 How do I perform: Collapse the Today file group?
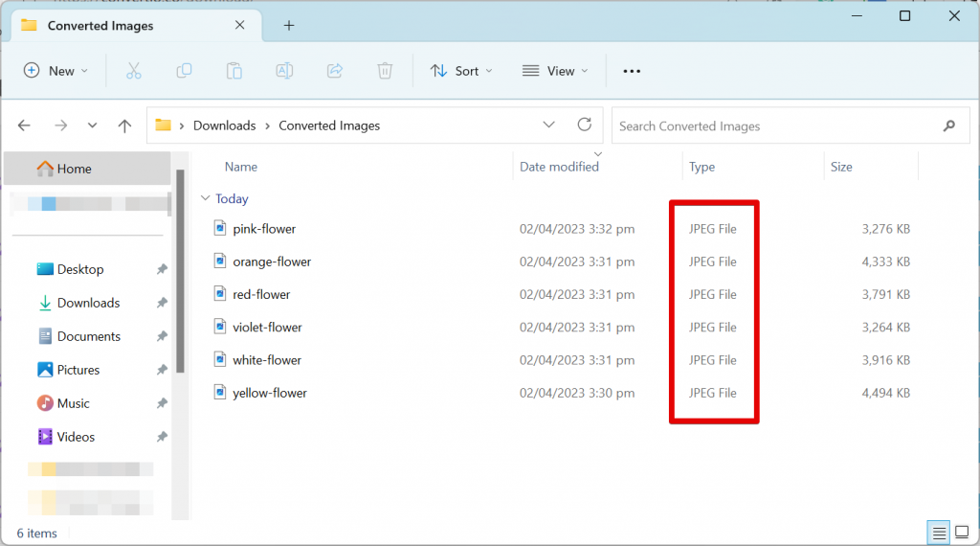click(204, 199)
